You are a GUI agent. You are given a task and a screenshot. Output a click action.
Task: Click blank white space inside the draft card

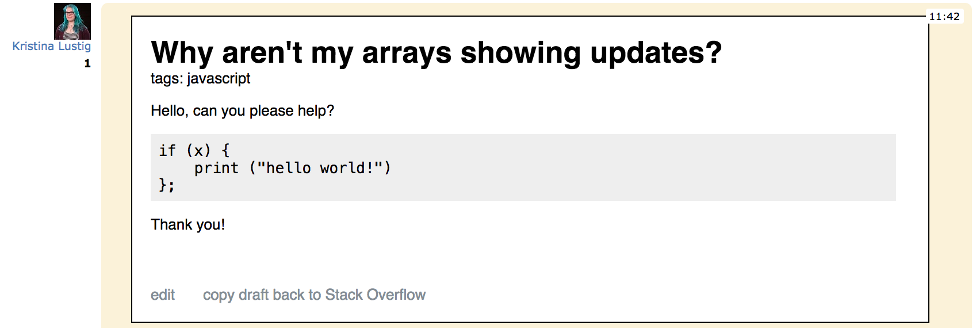tap(575, 259)
